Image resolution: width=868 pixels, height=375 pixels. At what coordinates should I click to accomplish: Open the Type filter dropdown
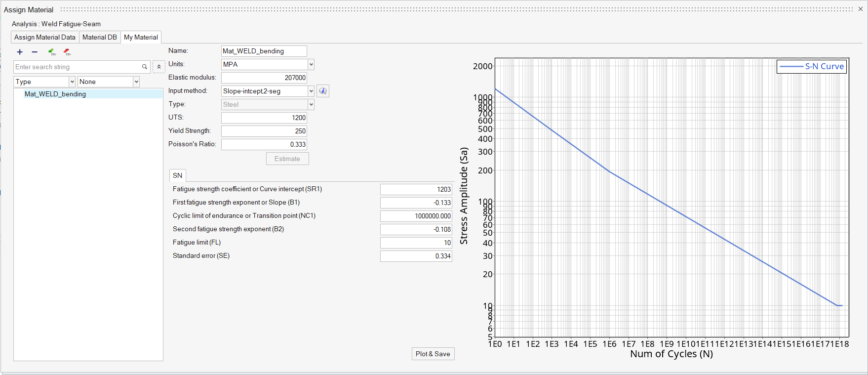pos(44,82)
